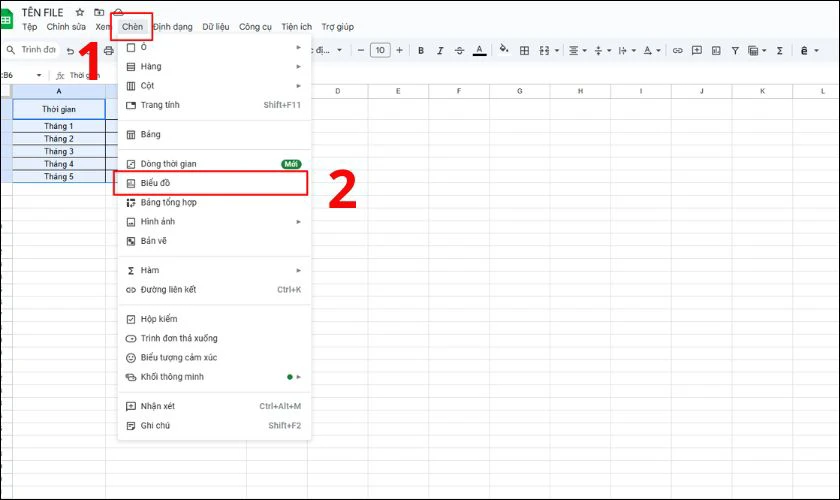Screen dimensions: 840x500
Task: Open the borders tool
Action: [x=524, y=50]
